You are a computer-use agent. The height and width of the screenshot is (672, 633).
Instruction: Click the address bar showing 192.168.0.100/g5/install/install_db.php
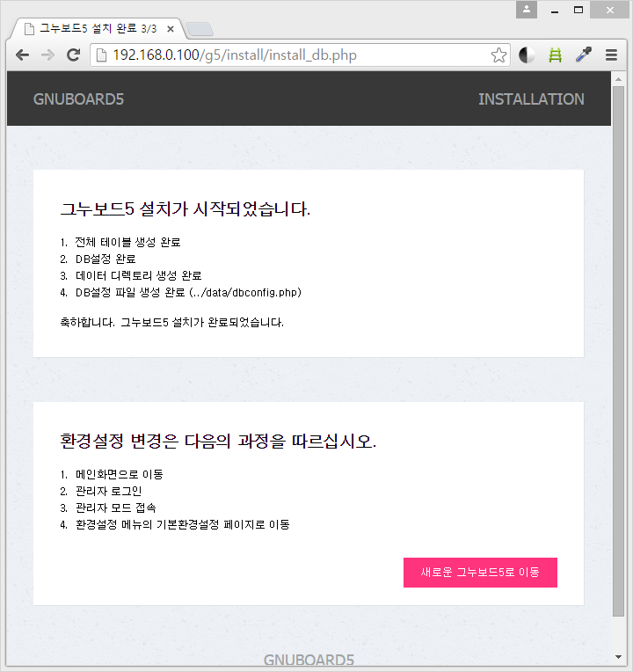pos(300,55)
